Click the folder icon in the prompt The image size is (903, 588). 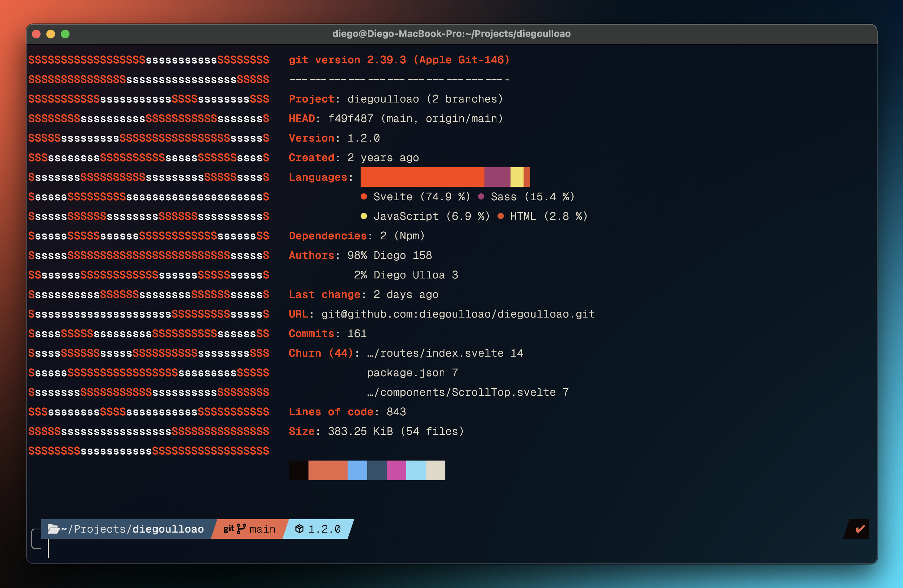[54, 529]
